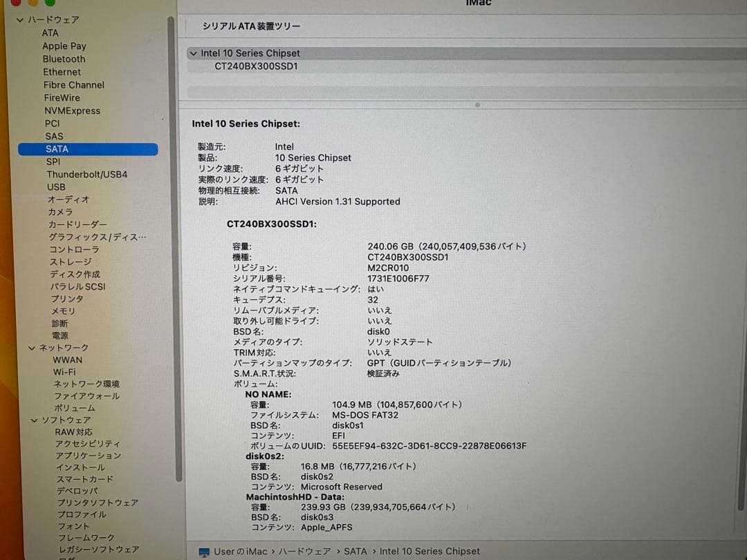Select 電源 to view power information

[59, 335]
